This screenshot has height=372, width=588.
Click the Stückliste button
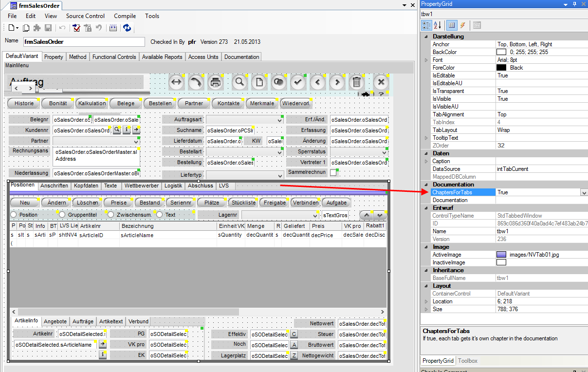(x=243, y=203)
